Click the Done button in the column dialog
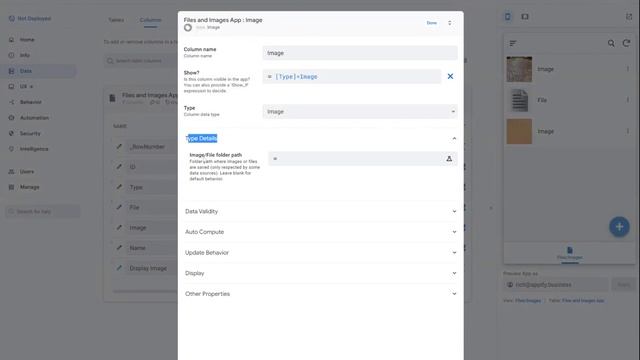The image size is (640, 360). tap(431, 23)
